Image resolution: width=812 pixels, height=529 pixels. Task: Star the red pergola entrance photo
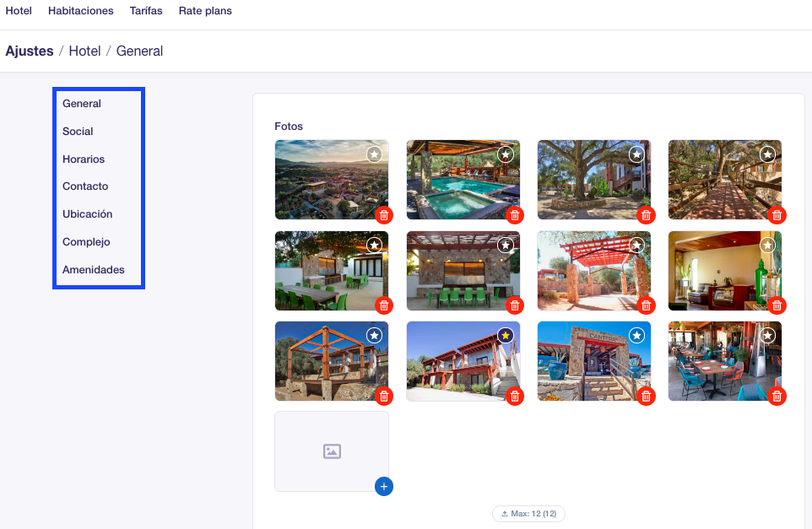636,245
